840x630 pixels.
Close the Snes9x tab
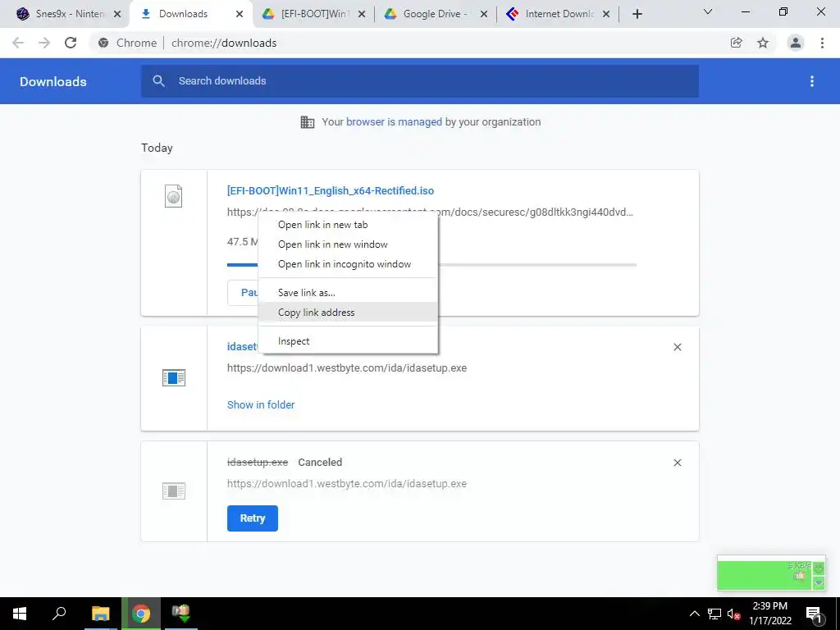(x=117, y=15)
